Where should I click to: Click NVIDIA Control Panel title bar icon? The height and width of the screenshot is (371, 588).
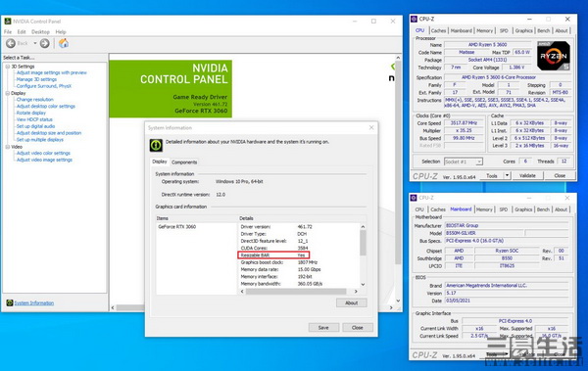coord(8,22)
